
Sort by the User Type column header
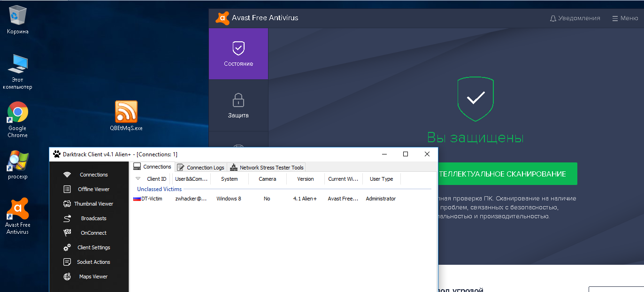[382, 179]
